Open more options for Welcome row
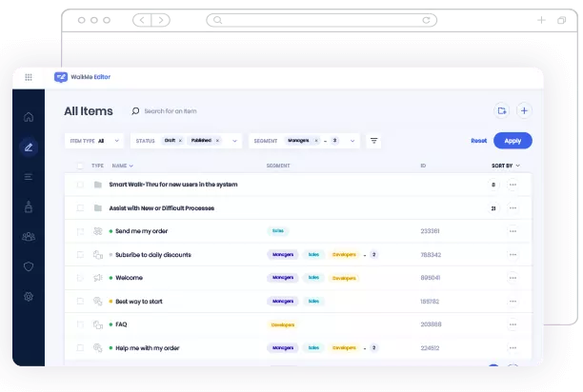Image resolution: width=583 pixels, height=392 pixels. pyautogui.click(x=513, y=278)
